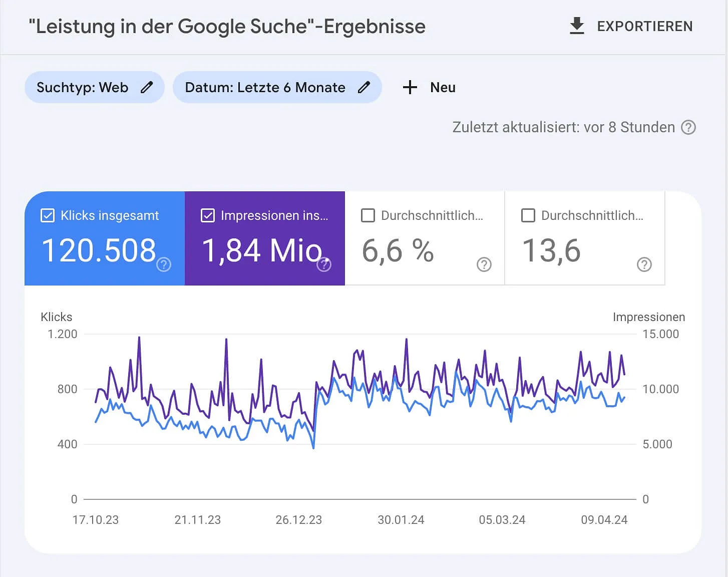Select the 120.508 clicks value
Viewport: 728px width, 577px height.
(99, 250)
